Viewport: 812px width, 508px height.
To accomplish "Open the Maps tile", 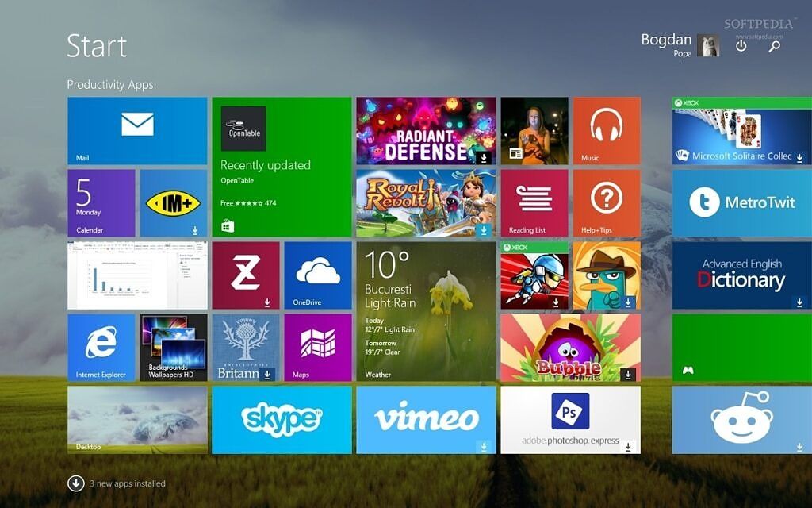I will [316, 345].
